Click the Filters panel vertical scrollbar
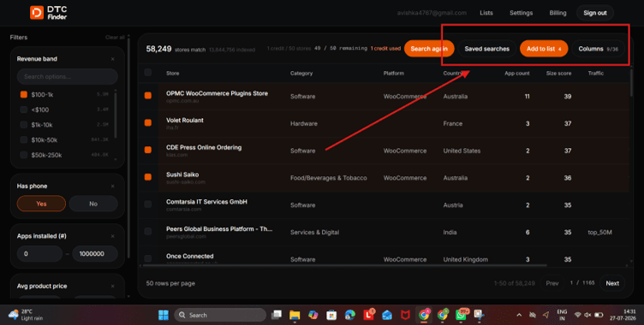The height and width of the screenshot is (325, 644). point(128,148)
